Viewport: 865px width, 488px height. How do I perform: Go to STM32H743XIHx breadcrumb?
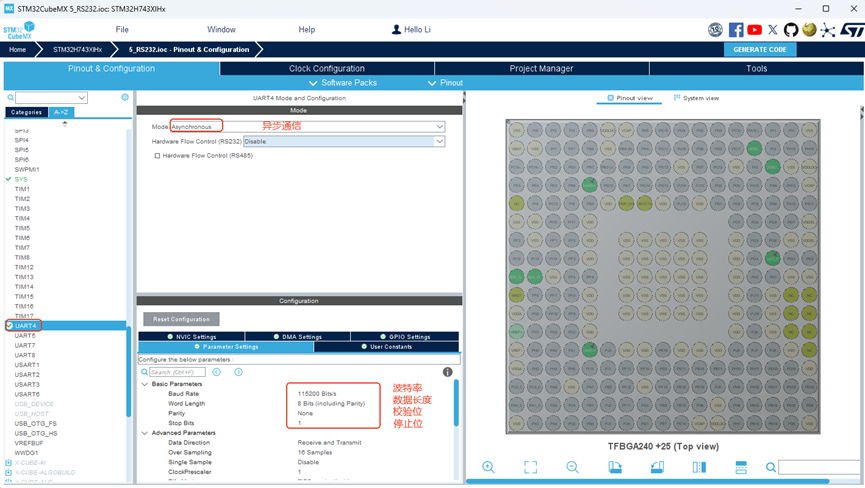pyautogui.click(x=77, y=50)
